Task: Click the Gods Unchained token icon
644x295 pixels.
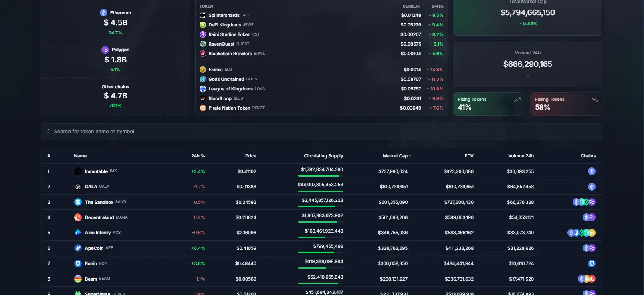Action: pos(203,79)
